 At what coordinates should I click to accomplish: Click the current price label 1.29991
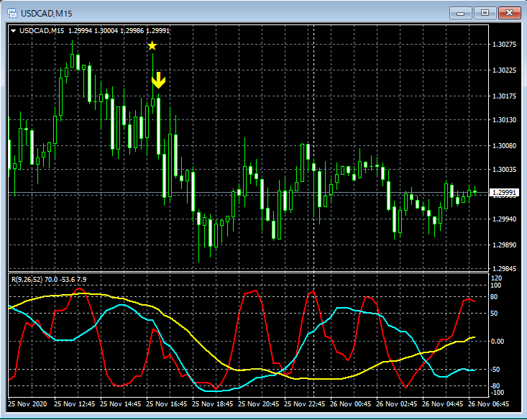point(503,193)
